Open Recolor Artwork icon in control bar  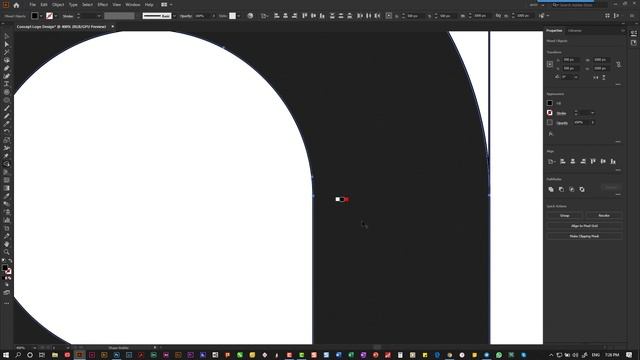coord(250,16)
